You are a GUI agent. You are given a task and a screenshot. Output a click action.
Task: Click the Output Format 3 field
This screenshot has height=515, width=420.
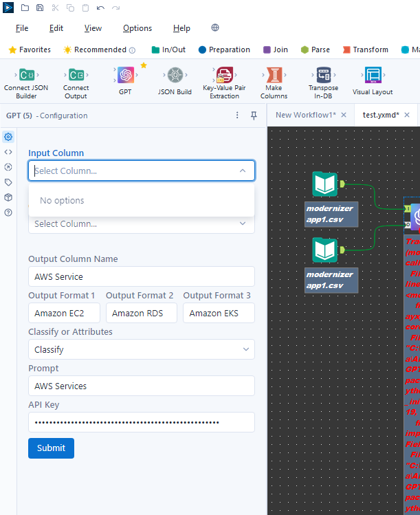click(219, 313)
